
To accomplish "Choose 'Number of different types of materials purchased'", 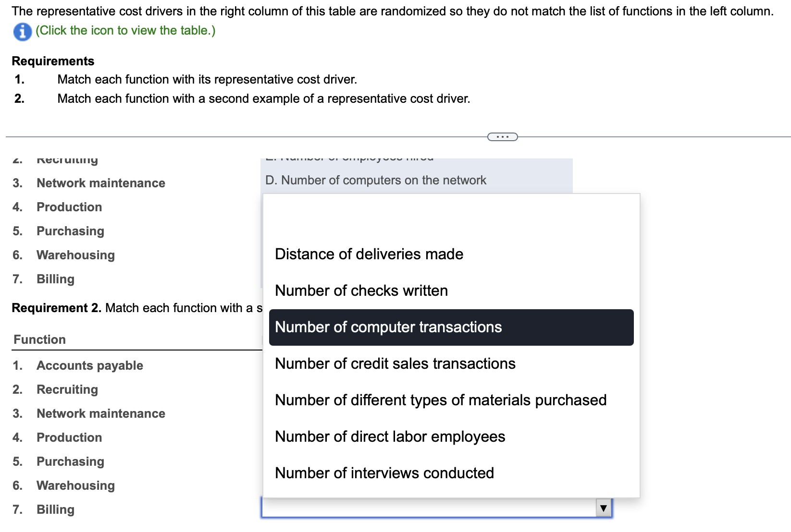I will coord(440,400).
